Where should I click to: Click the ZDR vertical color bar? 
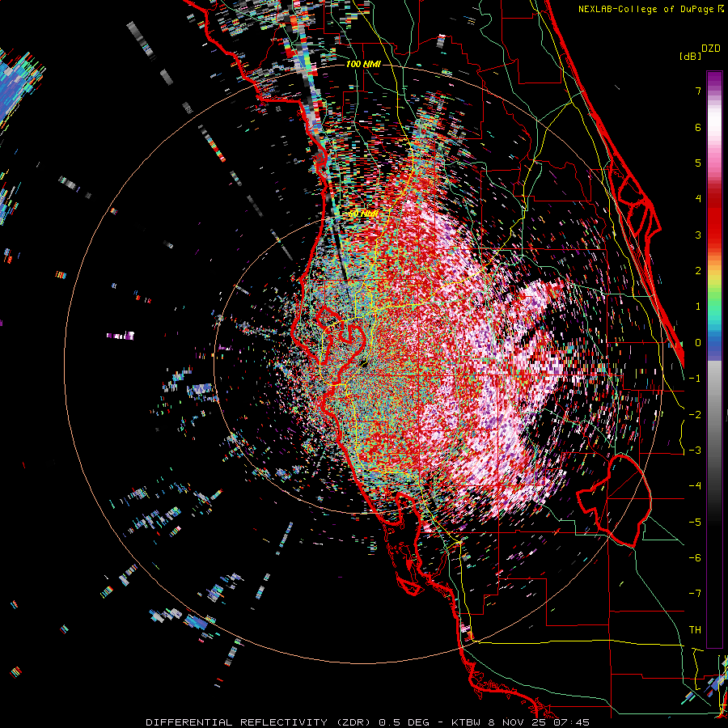click(x=714, y=359)
